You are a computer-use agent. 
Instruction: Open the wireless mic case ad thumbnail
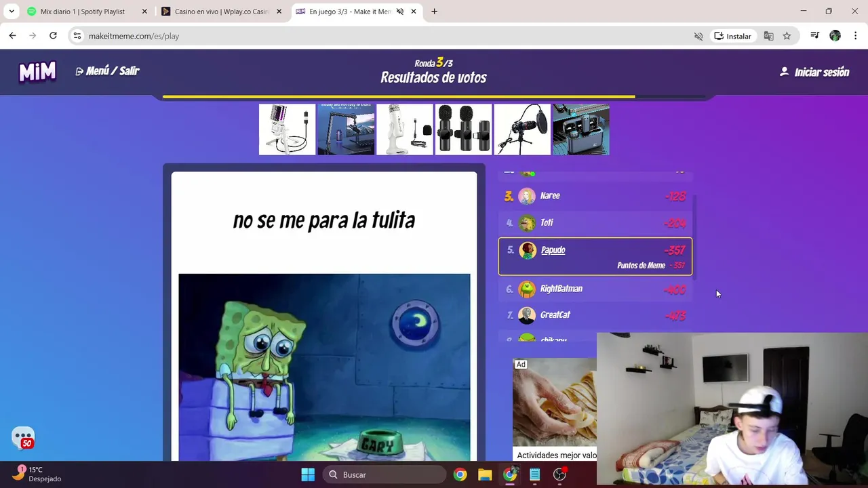click(x=581, y=129)
